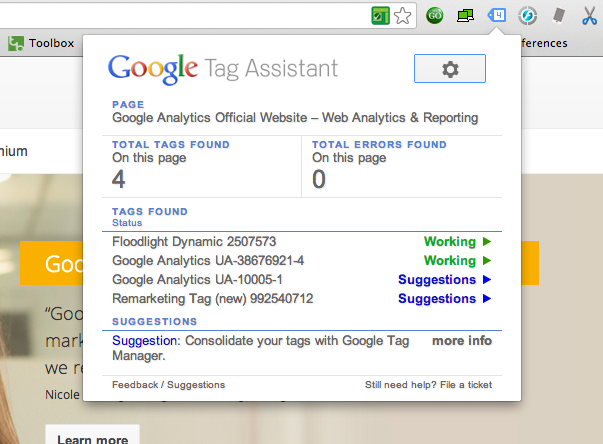The height and width of the screenshot is (444, 603).
Task: Select Floodlight Dynamic 2507573 tag row
Action: (x=302, y=241)
